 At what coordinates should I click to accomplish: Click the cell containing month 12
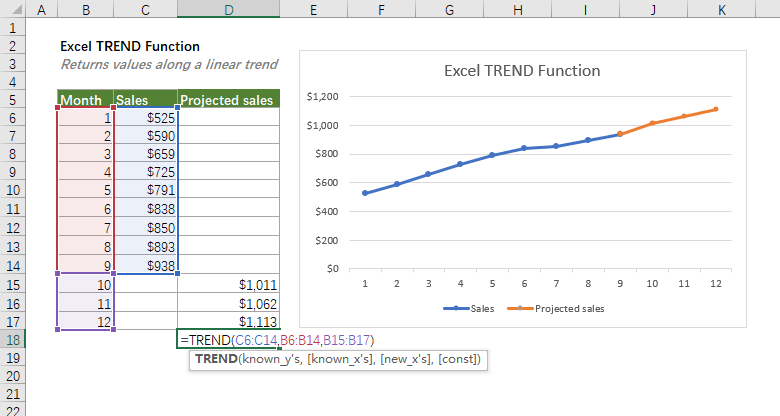(x=85, y=322)
